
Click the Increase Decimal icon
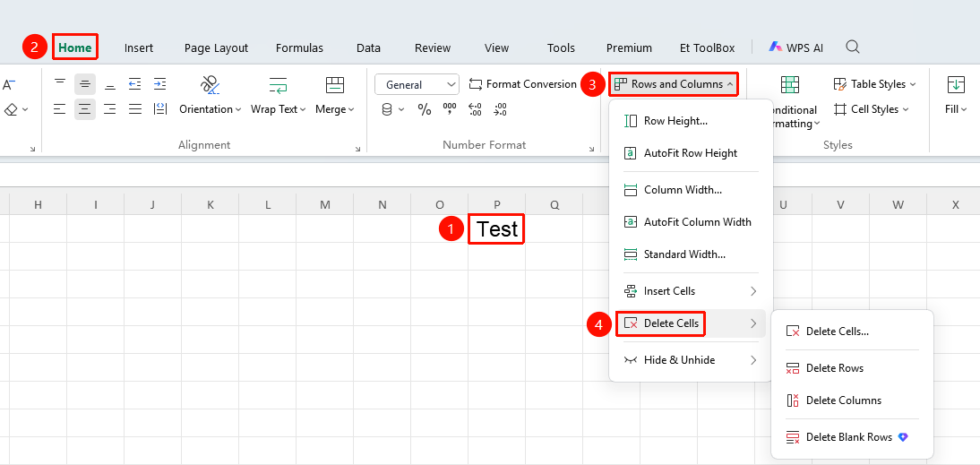coord(475,110)
